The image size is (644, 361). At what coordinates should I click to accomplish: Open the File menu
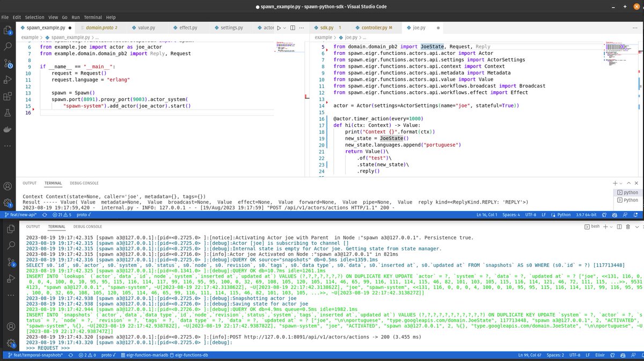(5, 17)
